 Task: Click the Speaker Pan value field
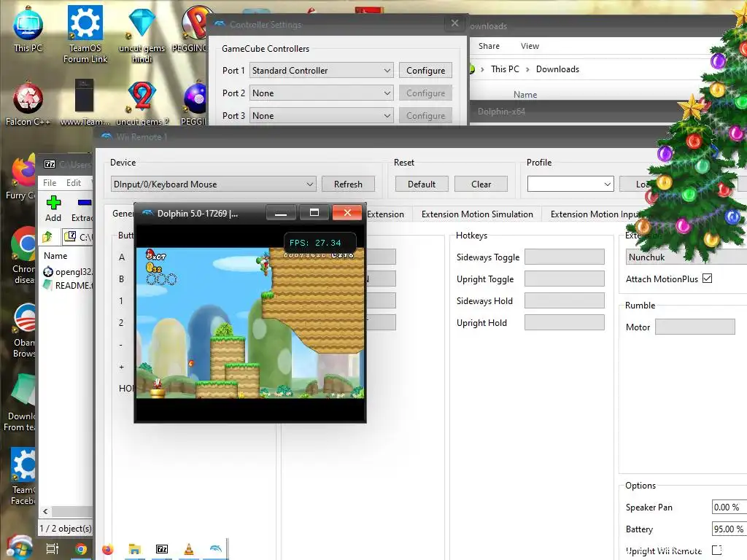729,507
